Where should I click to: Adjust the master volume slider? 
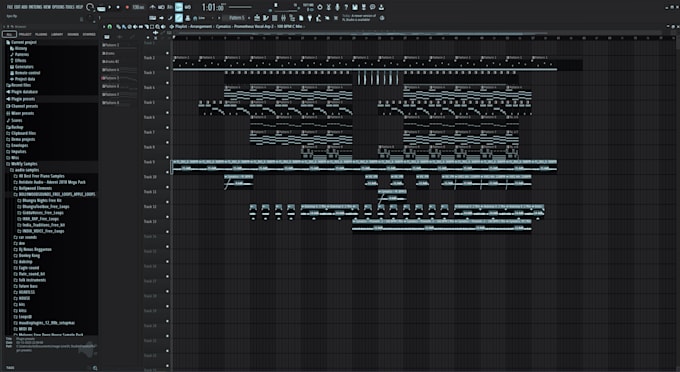275,6
